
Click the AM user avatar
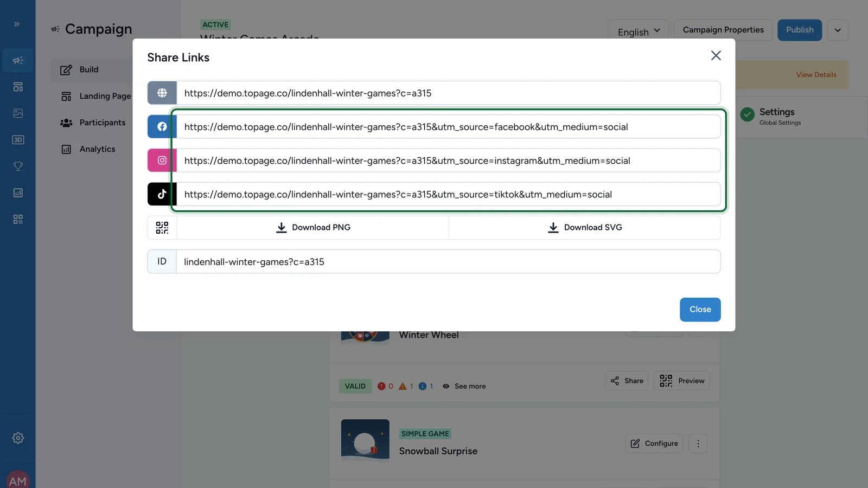pos(18,480)
